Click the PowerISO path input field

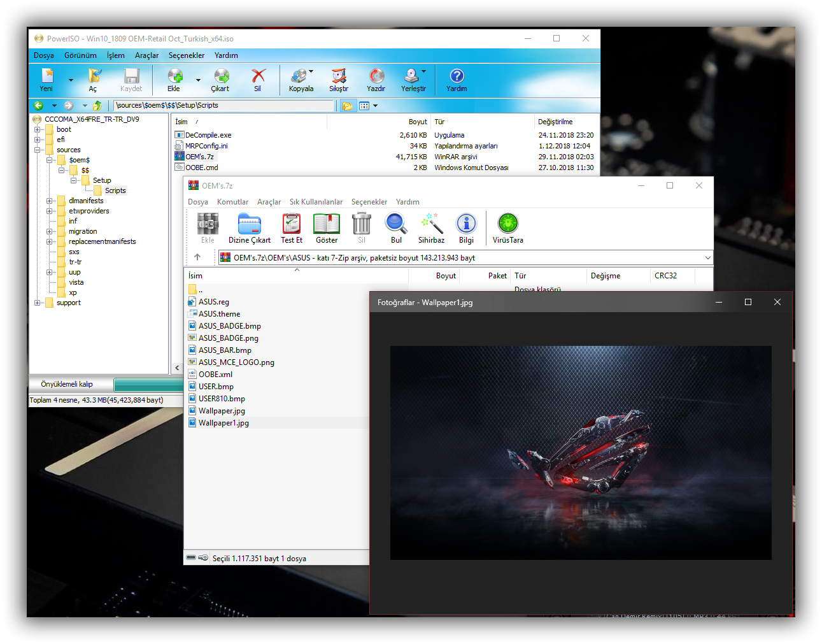225,106
